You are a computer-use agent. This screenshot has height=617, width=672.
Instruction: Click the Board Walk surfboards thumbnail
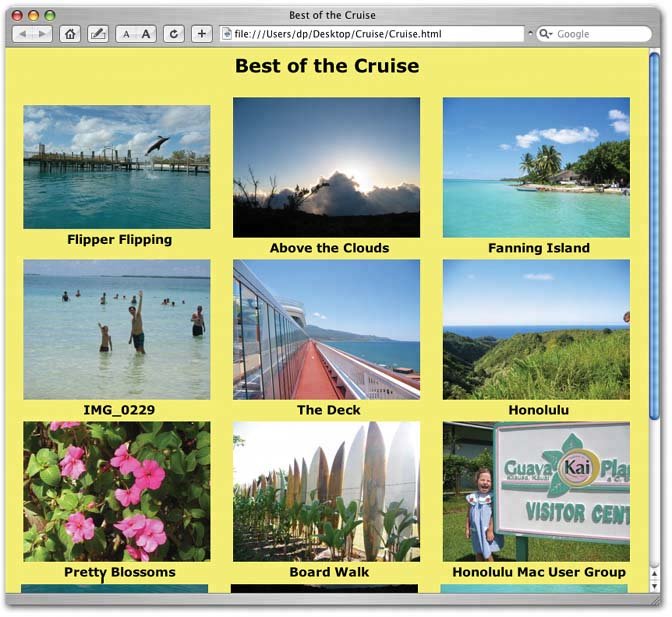click(326, 491)
